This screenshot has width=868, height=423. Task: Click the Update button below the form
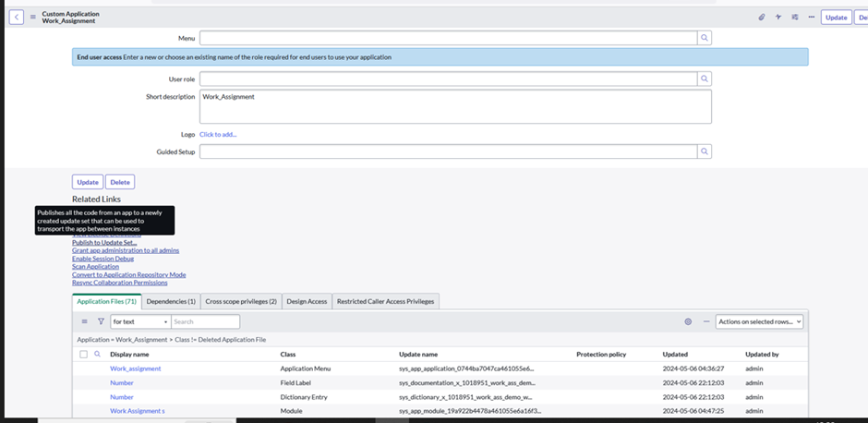coord(88,182)
